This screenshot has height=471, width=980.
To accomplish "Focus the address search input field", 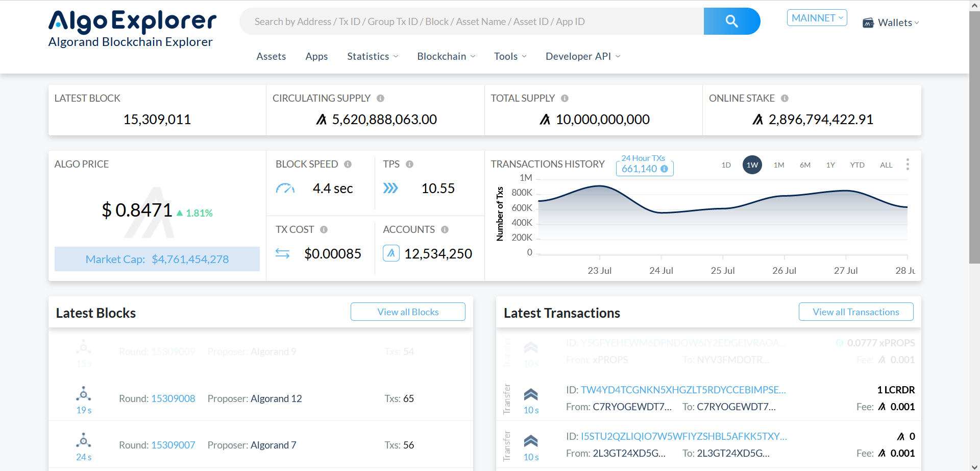I will click(x=472, y=21).
